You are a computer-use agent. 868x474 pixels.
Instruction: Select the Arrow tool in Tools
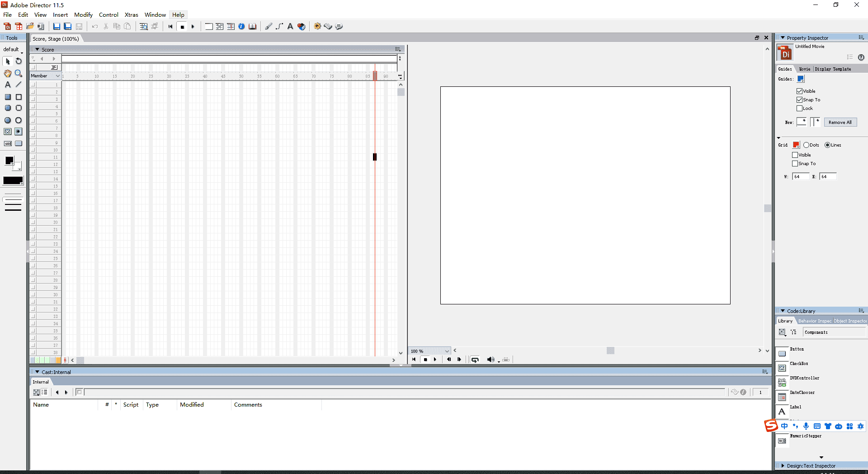click(x=8, y=61)
